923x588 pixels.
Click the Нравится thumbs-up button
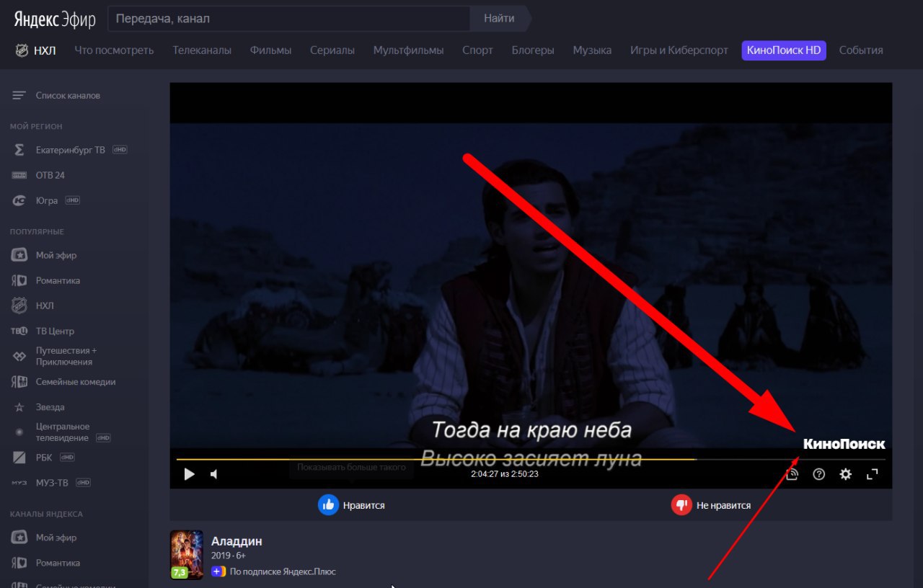coord(352,505)
